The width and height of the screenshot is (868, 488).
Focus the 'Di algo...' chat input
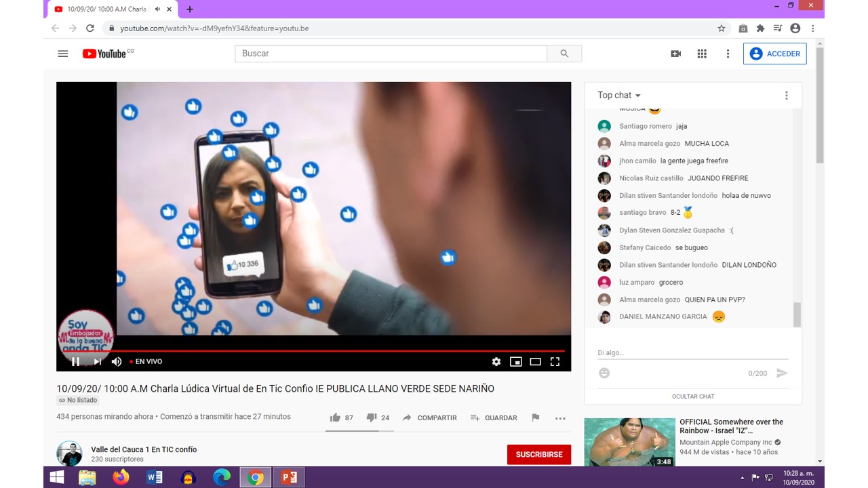pos(692,353)
